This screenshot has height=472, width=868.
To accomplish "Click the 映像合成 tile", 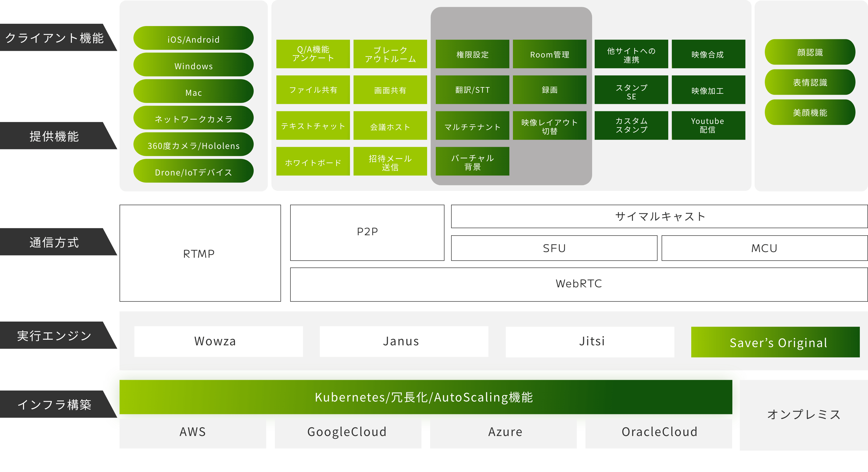I will 708,54.
